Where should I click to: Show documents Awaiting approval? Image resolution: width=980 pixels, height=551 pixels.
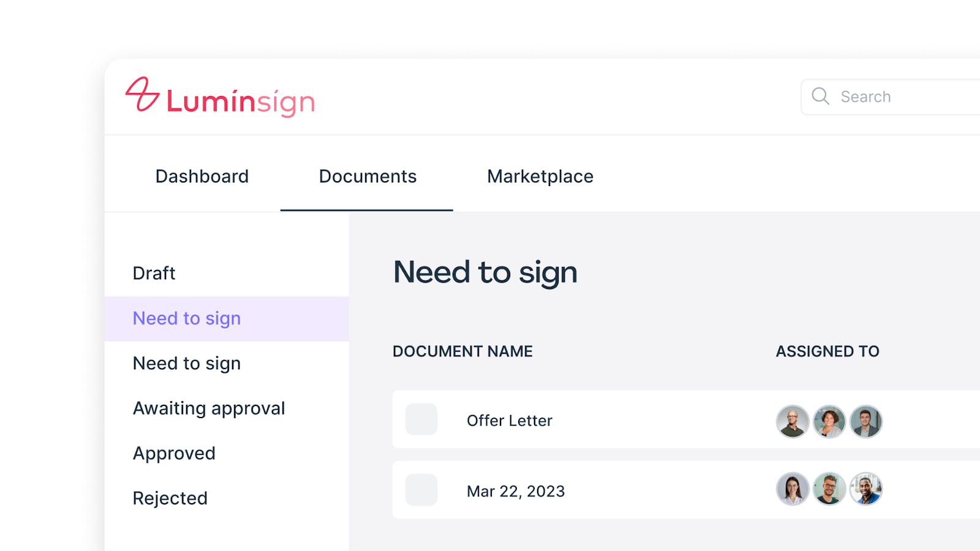(209, 408)
